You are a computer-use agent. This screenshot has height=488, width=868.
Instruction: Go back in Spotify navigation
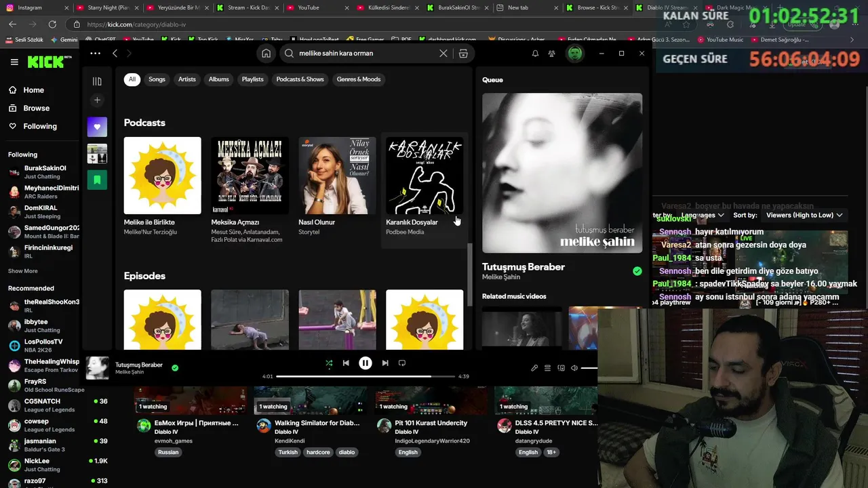click(x=115, y=53)
